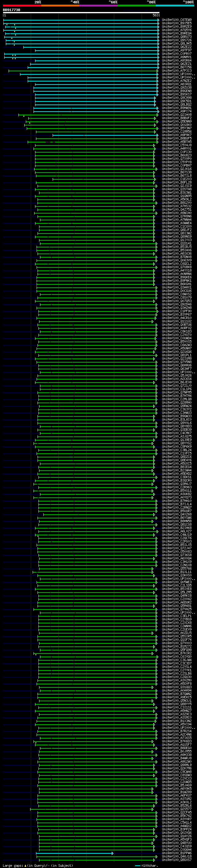Viewport: 197px width, 868px height.
Task: Select hit label UniRef100_C1XFC5
Action: pyautogui.click(x=177, y=453)
